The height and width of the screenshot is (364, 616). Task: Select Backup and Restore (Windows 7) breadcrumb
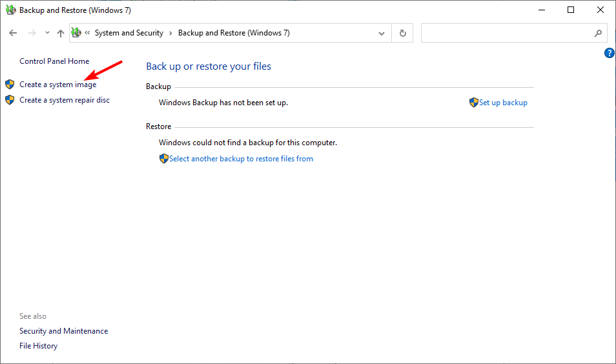[234, 33]
